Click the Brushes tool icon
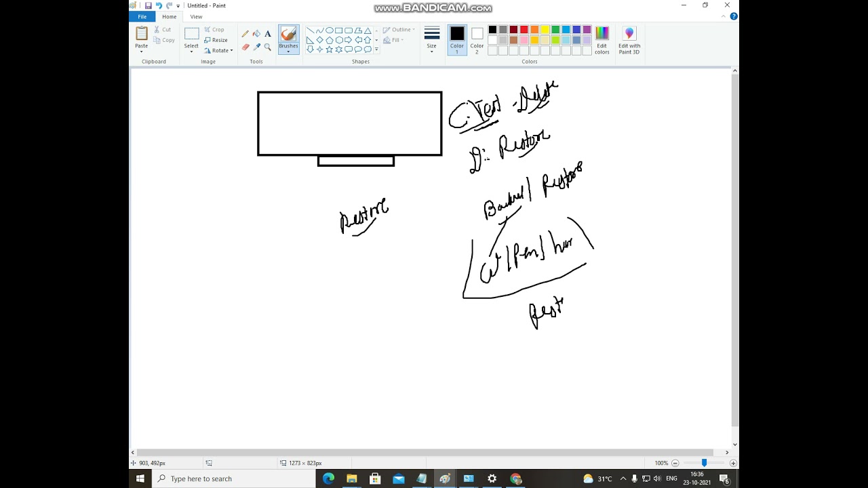Image resolution: width=868 pixels, height=488 pixels. 288,34
